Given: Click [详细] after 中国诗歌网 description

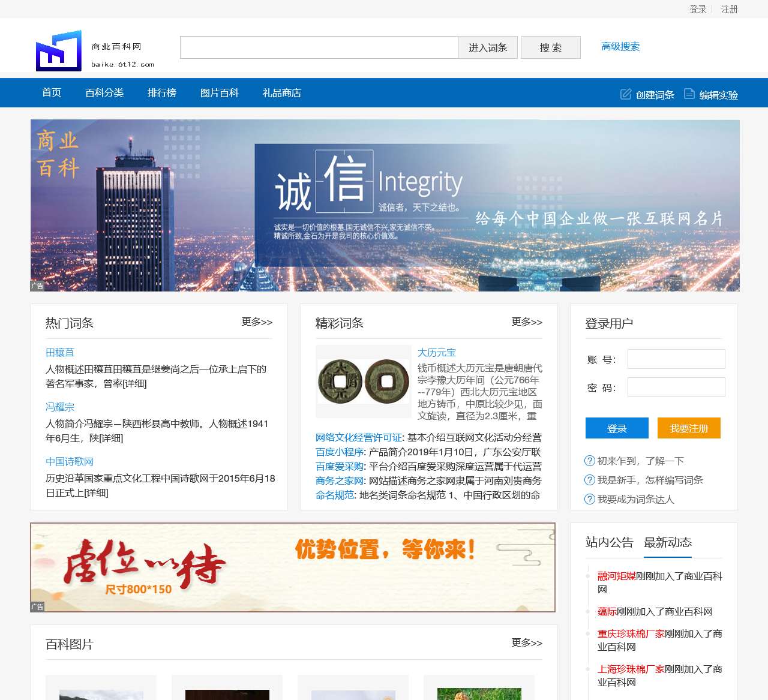Looking at the screenshot, I should click(x=97, y=493).
